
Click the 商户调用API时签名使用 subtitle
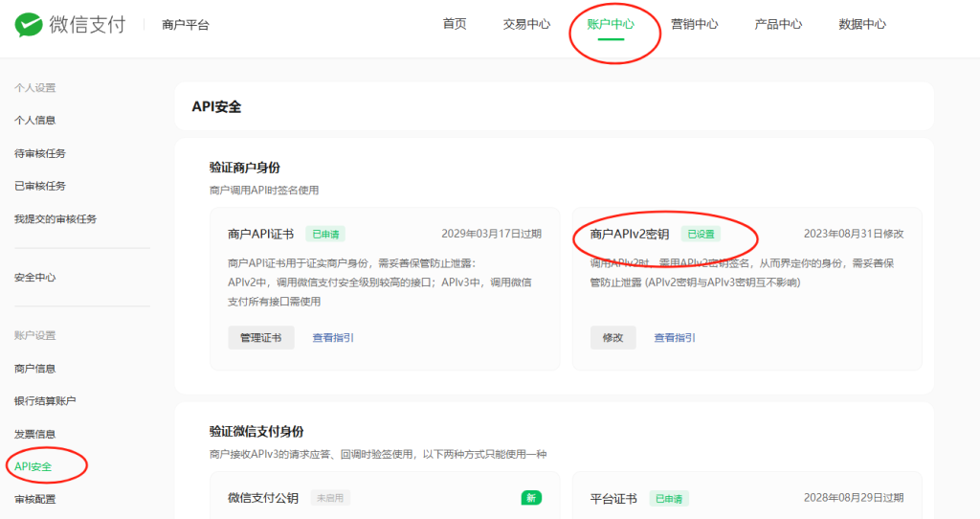264,191
